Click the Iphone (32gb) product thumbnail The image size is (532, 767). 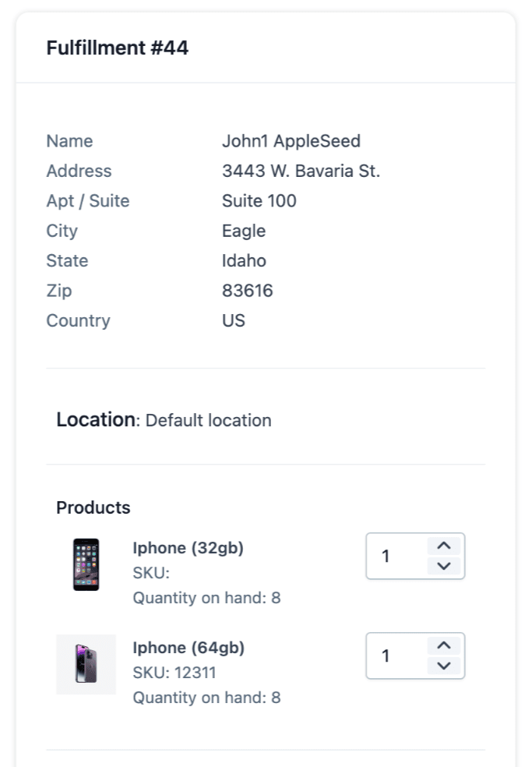[x=86, y=564]
